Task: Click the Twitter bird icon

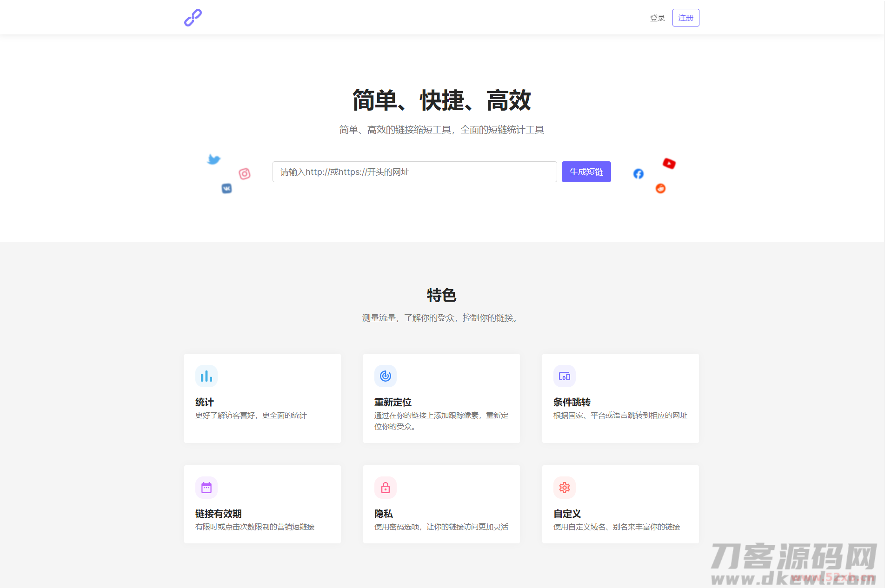Action: click(x=213, y=159)
